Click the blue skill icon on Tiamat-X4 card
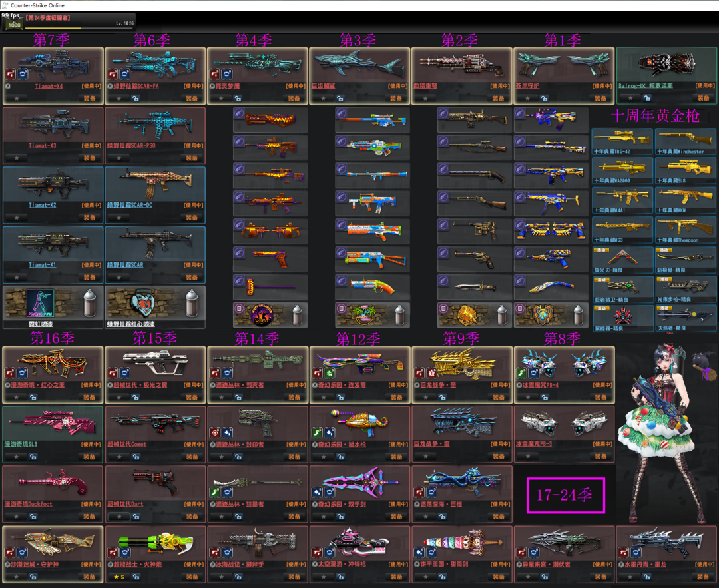Viewport: 719px width, 588px height. coord(23,74)
